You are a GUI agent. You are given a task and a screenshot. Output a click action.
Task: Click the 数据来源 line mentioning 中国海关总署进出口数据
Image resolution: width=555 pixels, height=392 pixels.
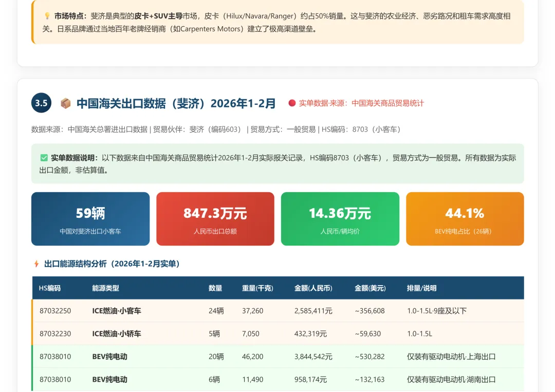(216, 129)
